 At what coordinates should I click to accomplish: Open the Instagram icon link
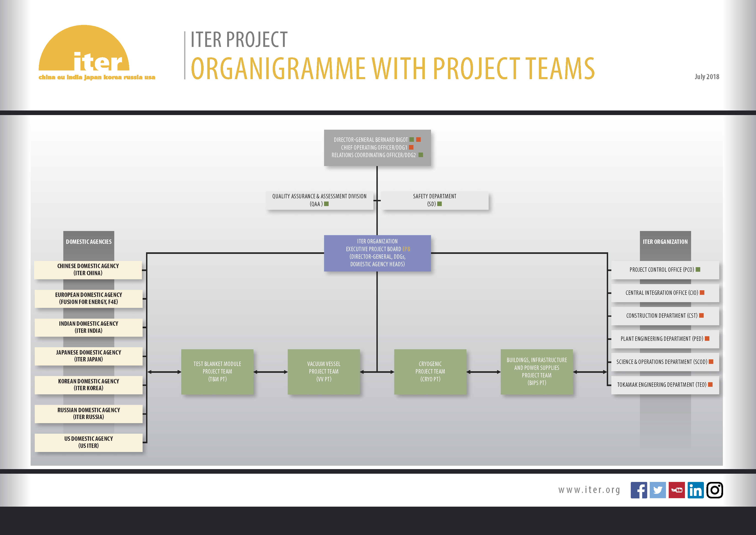point(714,490)
